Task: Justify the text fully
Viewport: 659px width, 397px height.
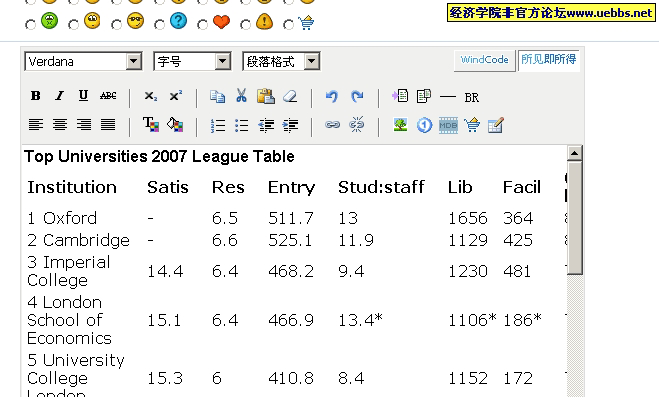Action: tap(108, 125)
